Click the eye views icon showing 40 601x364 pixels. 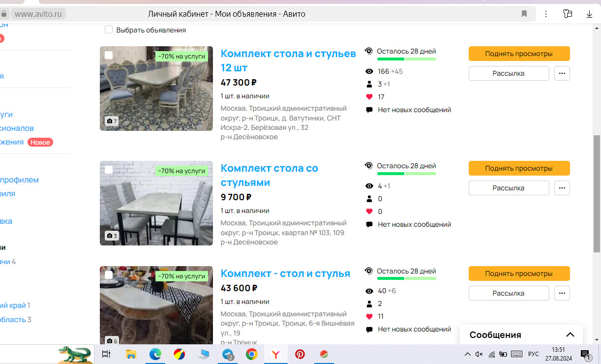pos(369,291)
